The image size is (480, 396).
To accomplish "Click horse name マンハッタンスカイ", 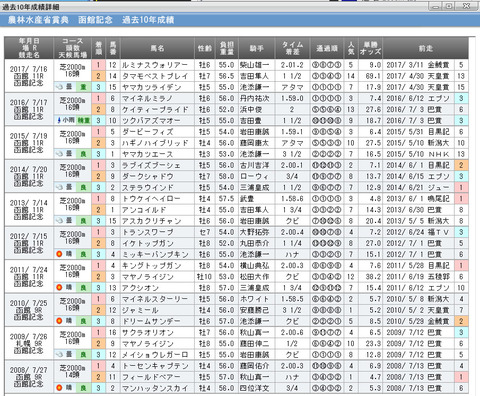I will (155, 388).
